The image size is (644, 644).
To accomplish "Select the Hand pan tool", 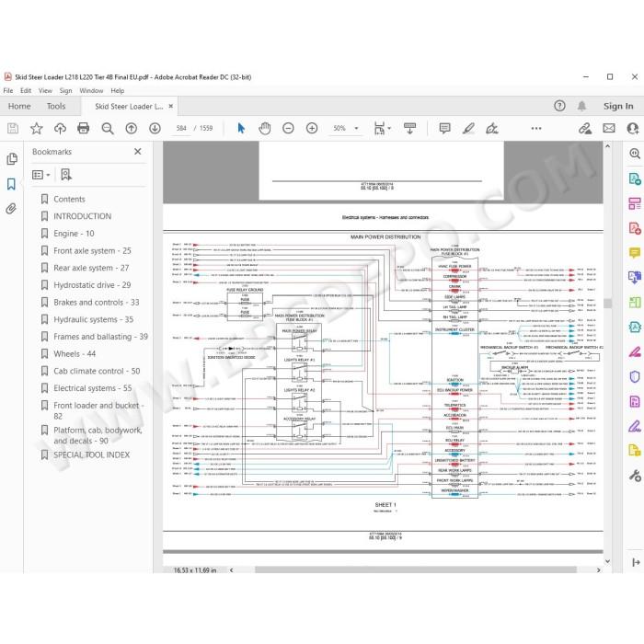I will (x=265, y=128).
